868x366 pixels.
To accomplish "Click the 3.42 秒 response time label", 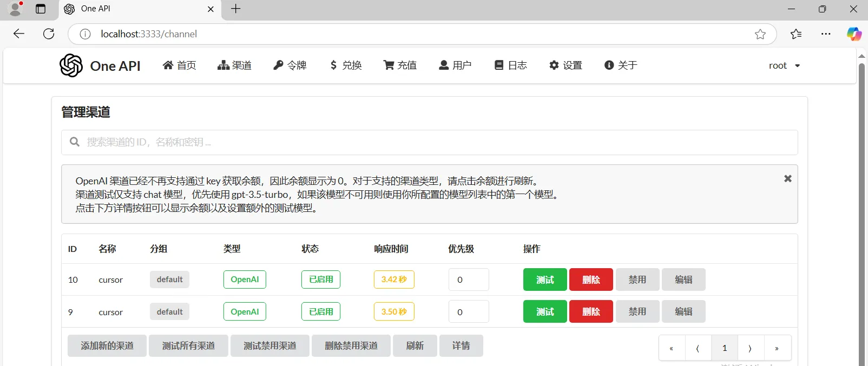I will pos(394,280).
